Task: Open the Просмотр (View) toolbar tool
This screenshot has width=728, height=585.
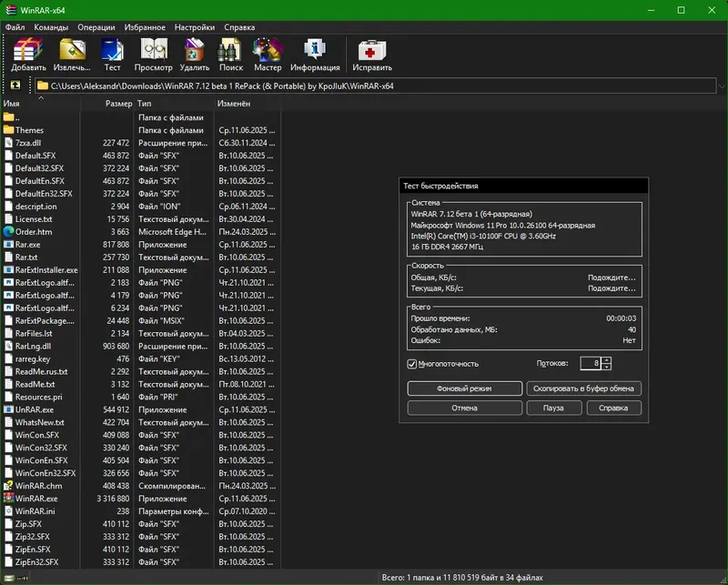Action: [x=153, y=52]
